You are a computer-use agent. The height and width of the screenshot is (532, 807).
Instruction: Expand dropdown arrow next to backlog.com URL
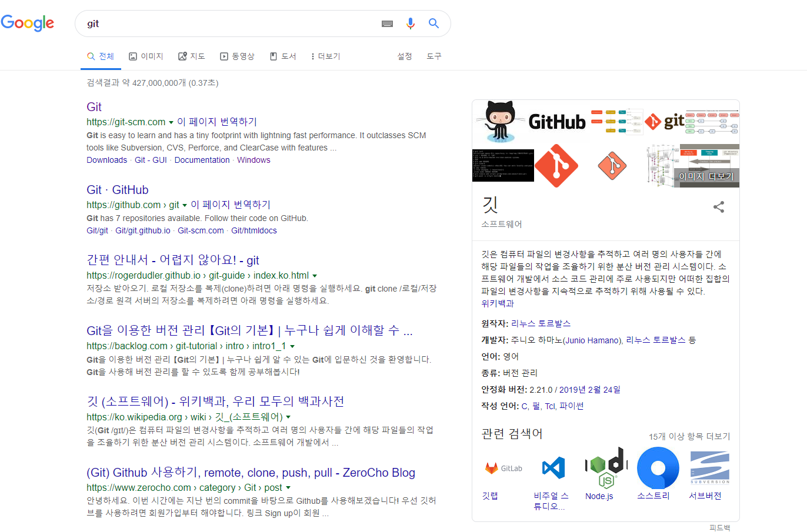tap(292, 347)
